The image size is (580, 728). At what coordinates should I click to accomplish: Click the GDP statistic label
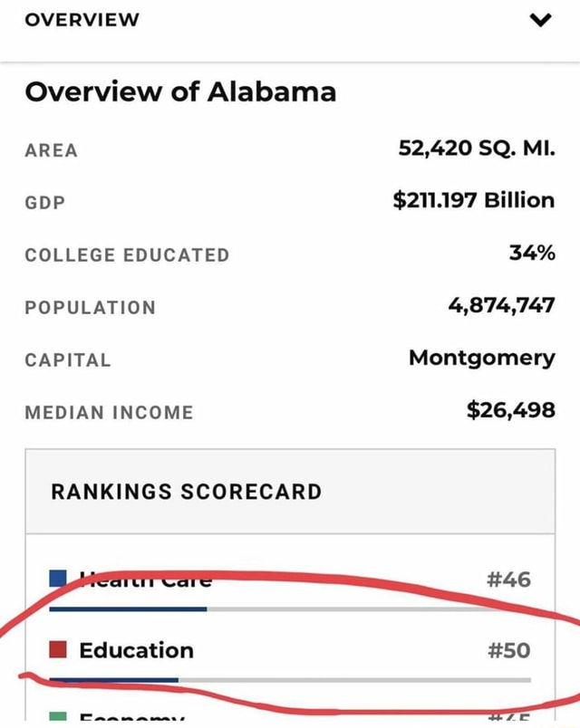(x=47, y=202)
